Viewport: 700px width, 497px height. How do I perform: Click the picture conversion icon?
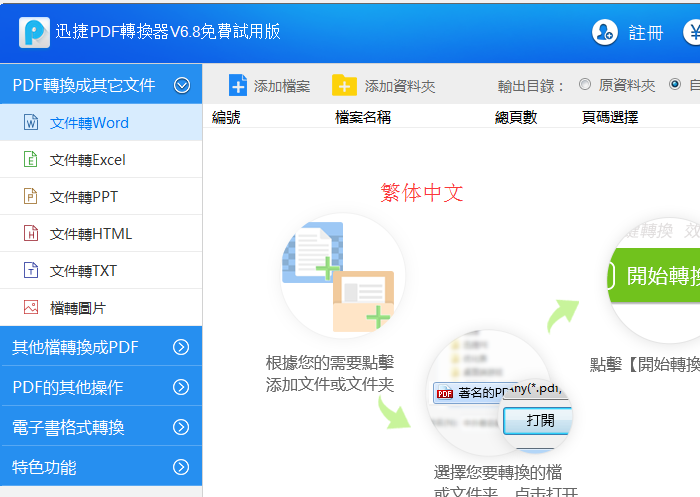(x=31, y=307)
